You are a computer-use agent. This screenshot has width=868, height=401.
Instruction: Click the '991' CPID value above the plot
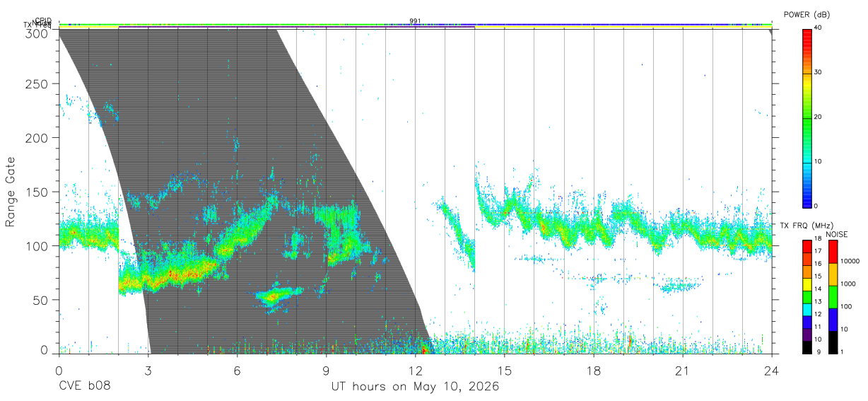coord(415,21)
